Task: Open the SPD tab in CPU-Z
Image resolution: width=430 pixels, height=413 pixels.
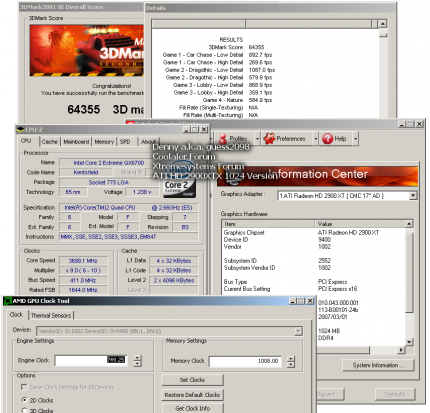Action: [x=125, y=142]
